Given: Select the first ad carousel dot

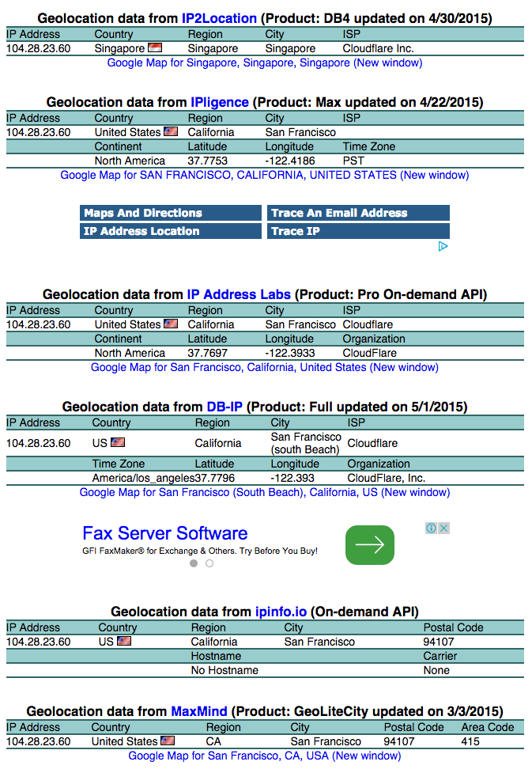Looking at the screenshot, I should coord(194,563).
